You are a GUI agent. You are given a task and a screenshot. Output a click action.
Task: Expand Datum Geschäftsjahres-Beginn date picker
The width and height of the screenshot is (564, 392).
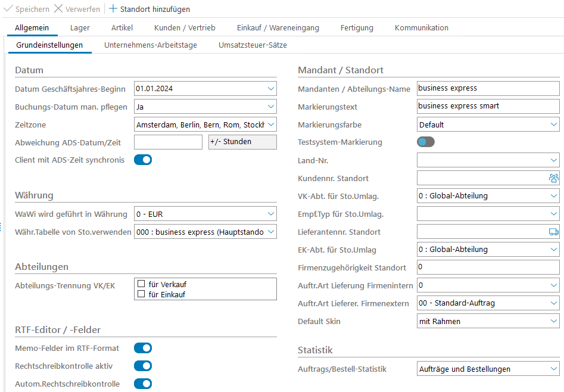270,89
